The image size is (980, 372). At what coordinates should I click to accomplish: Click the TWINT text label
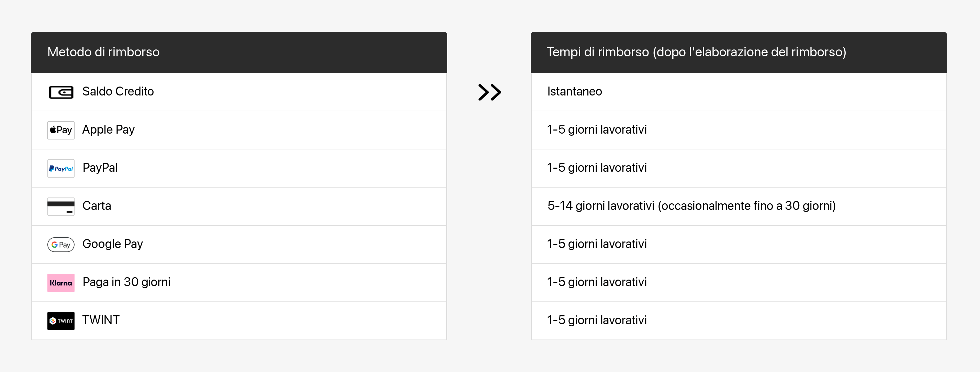click(101, 320)
